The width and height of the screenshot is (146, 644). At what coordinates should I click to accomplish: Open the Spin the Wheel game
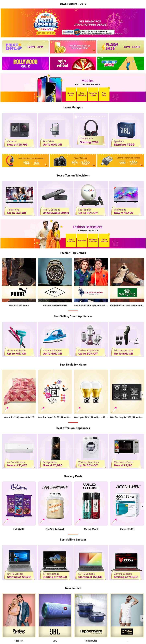tap(73, 63)
